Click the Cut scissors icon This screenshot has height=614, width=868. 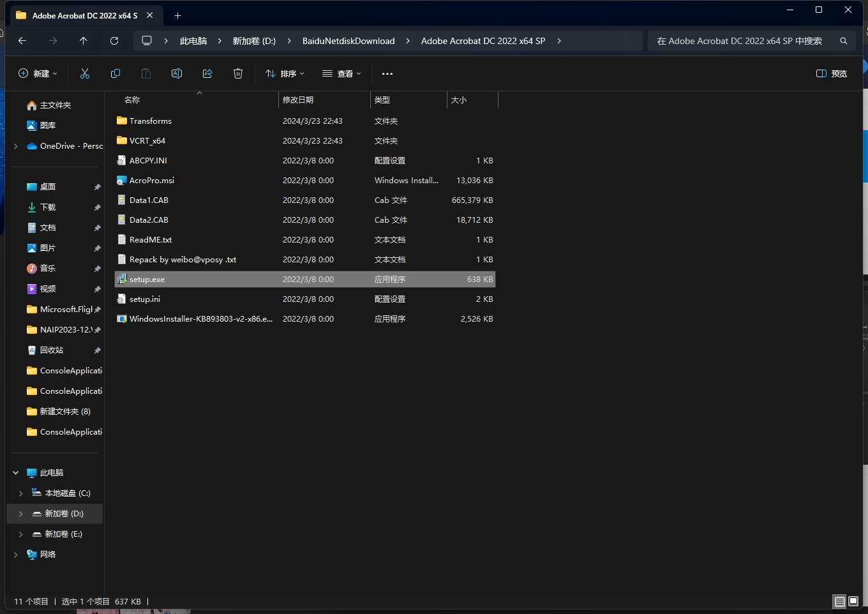tap(85, 74)
